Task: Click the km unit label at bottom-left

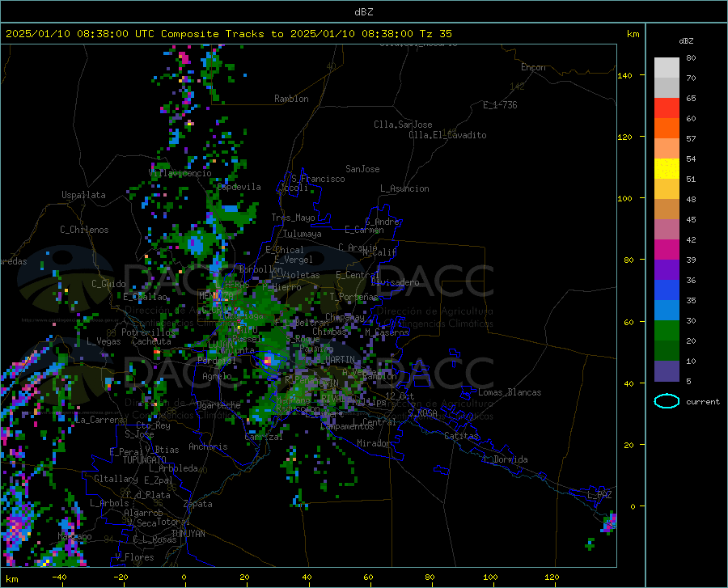Action: tap(11, 579)
